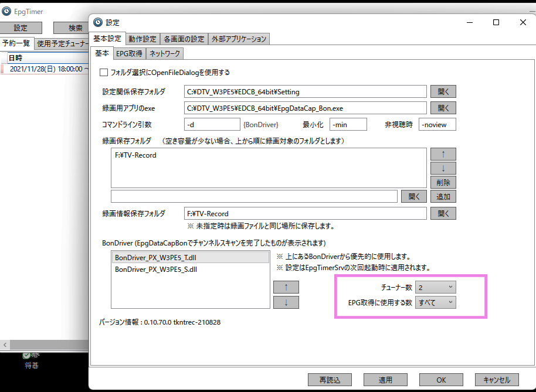Click left arrow of EpgTimer horizontal scrollbar
Image resolution: width=536 pixels, height=392 pixels.
[x=5, y=345]
